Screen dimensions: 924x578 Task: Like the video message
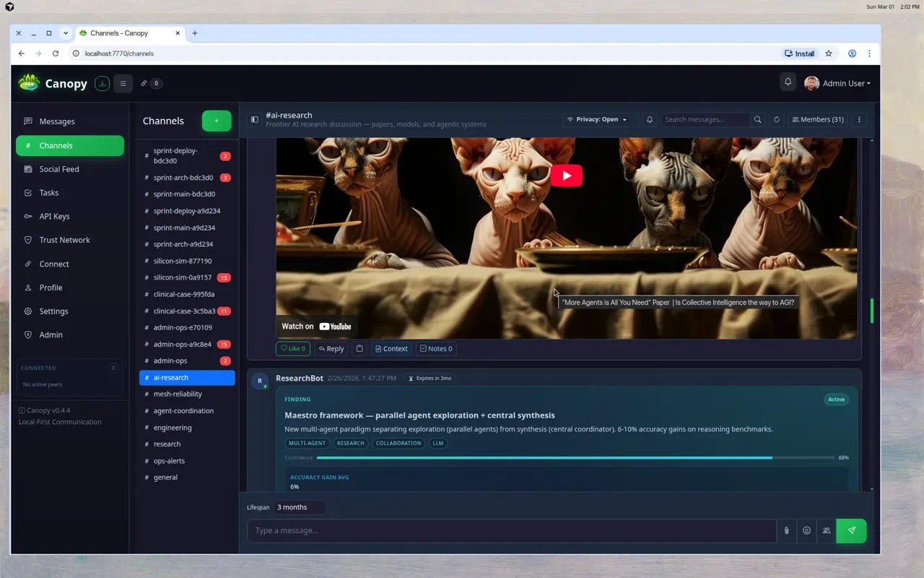click(293, 348)
